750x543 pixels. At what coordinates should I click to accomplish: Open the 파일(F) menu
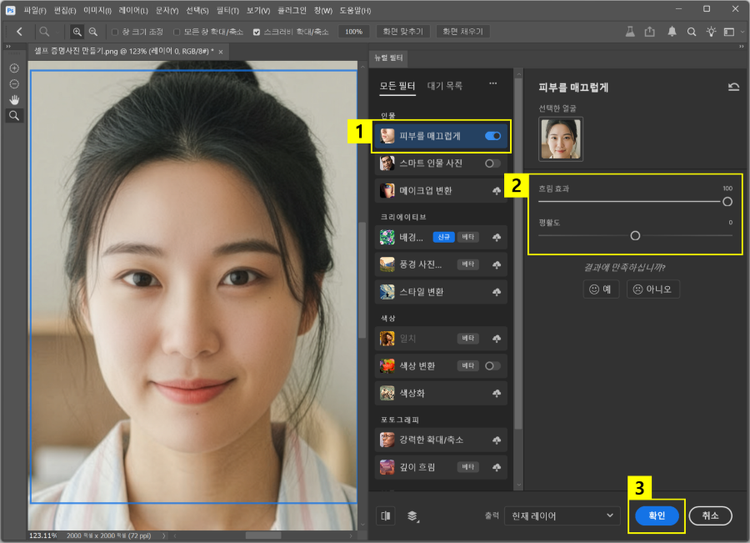34,10
